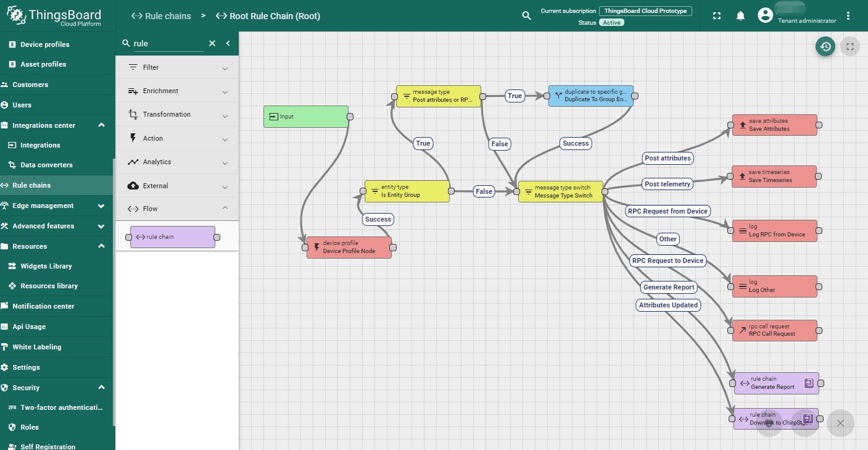Toggle fullscreen mode in top header

[717, 16]
